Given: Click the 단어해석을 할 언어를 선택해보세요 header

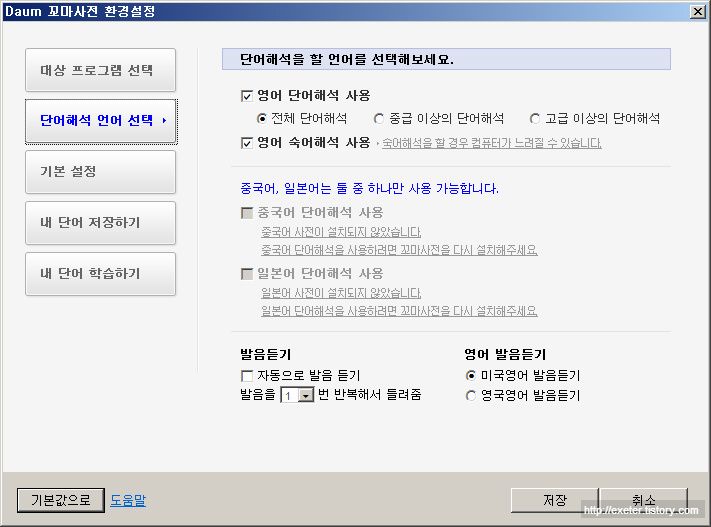Looking at the screenshot, I should pos(446,59).
